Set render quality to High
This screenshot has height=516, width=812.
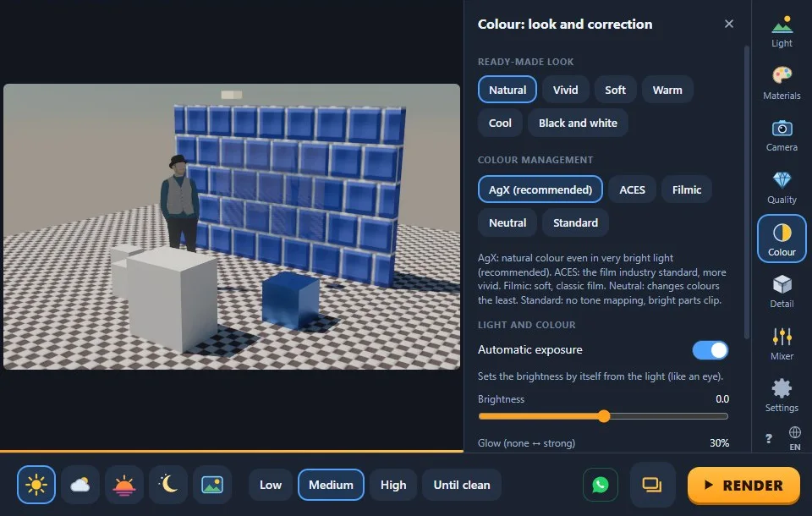pos(393,485)
